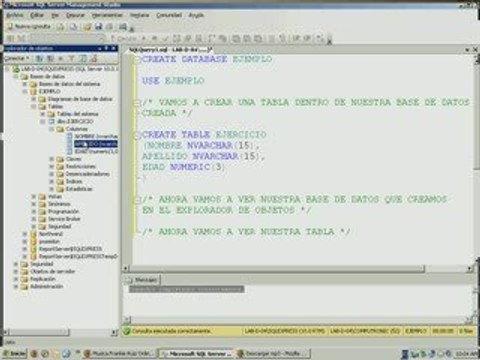The image size is (480, 360).
Task: Click the open file folder toolbar icon
Action: [87, 26]
